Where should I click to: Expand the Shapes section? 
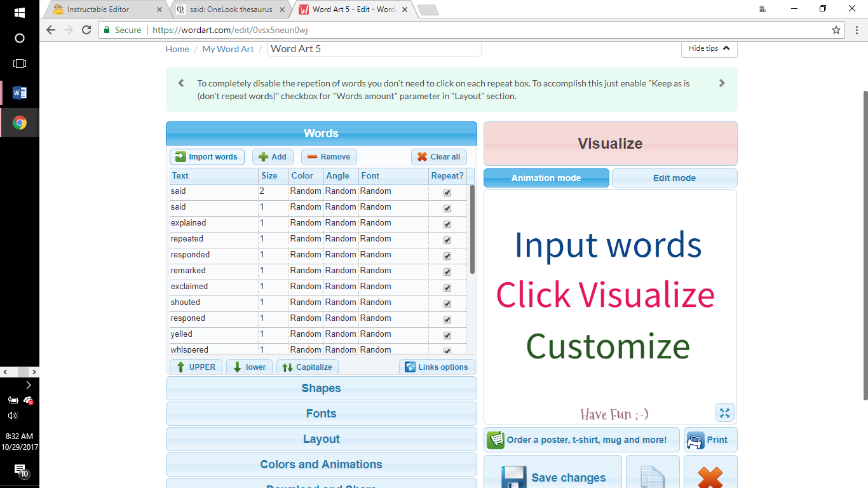pyautogui.click(x=321, y=388)
